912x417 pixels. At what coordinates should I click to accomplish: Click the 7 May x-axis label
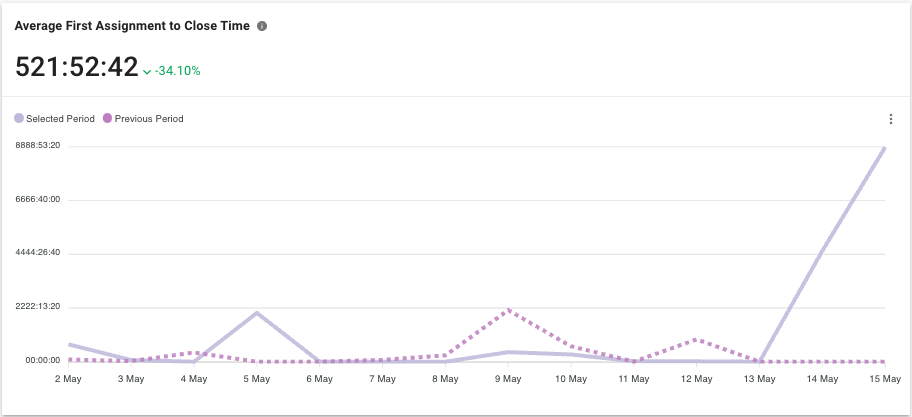[382, 379]
